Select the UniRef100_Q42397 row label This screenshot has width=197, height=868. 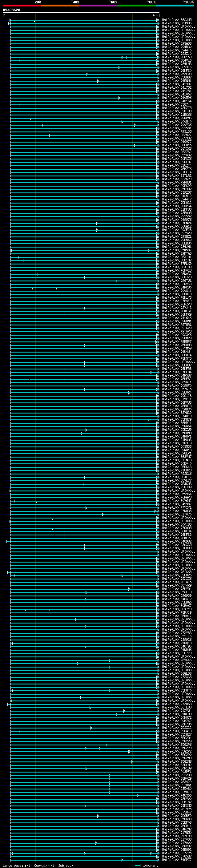(177, 84)
